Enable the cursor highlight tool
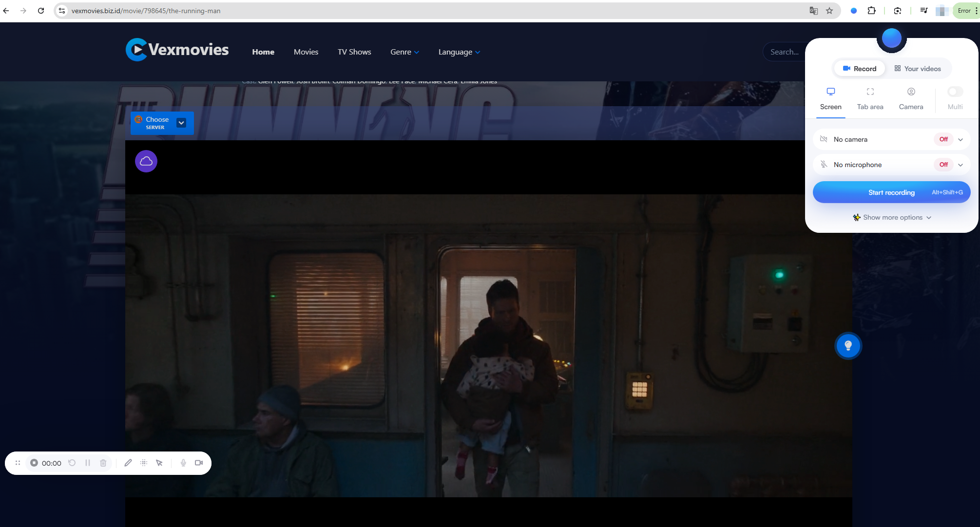 coord(159,463)
